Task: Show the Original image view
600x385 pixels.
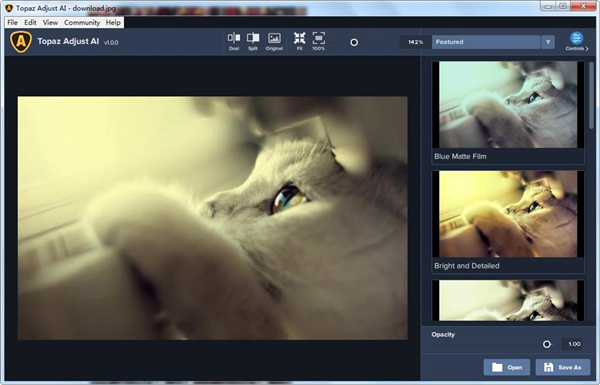Action: [274, 41]
